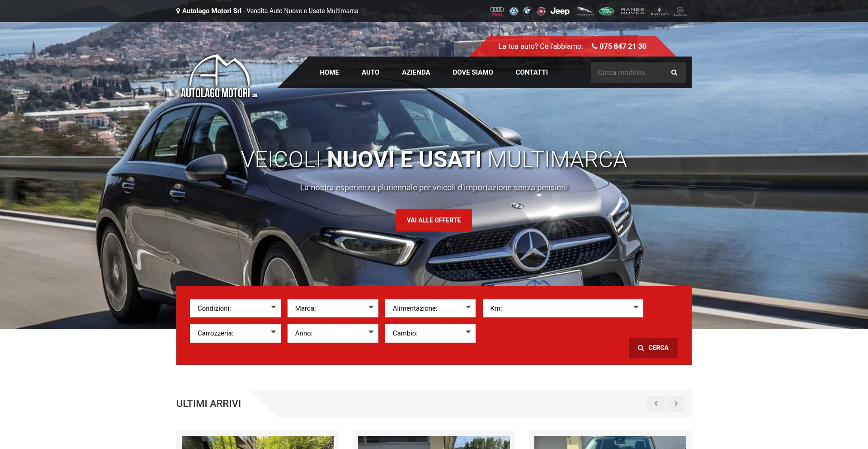Click the text La tua auto? Ce l'abbiamo:
Screen dimensions: 868x449
(x=541, y=46)
